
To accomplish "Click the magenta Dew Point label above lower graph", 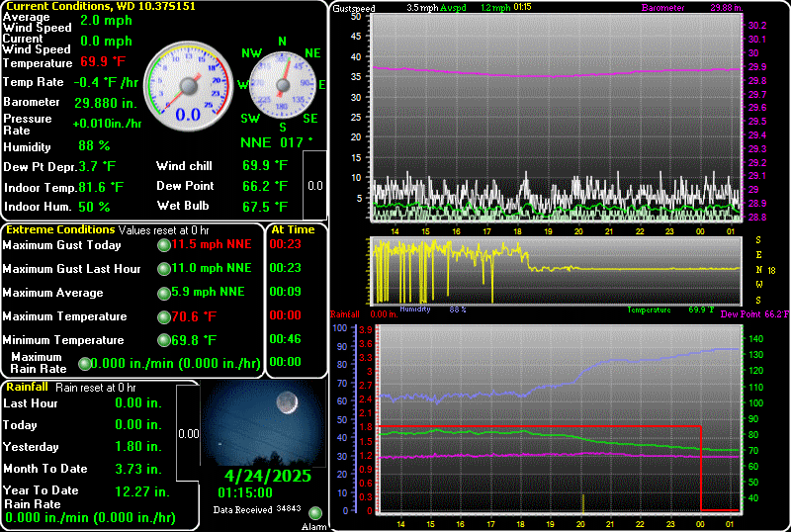I will (x=741, y=314).
